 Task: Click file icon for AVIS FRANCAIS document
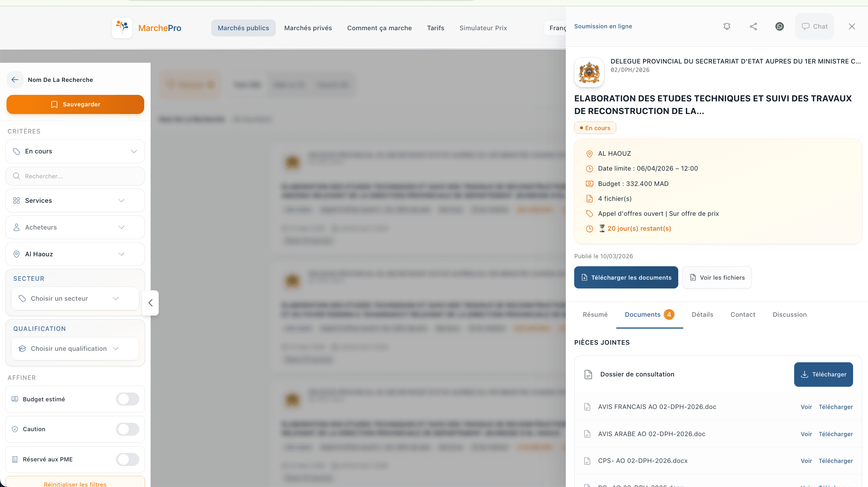587,407
